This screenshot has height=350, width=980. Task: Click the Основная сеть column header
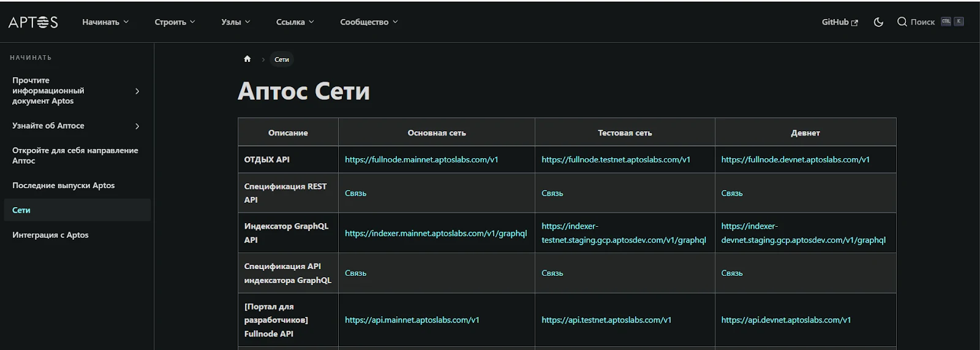[437, 132]
